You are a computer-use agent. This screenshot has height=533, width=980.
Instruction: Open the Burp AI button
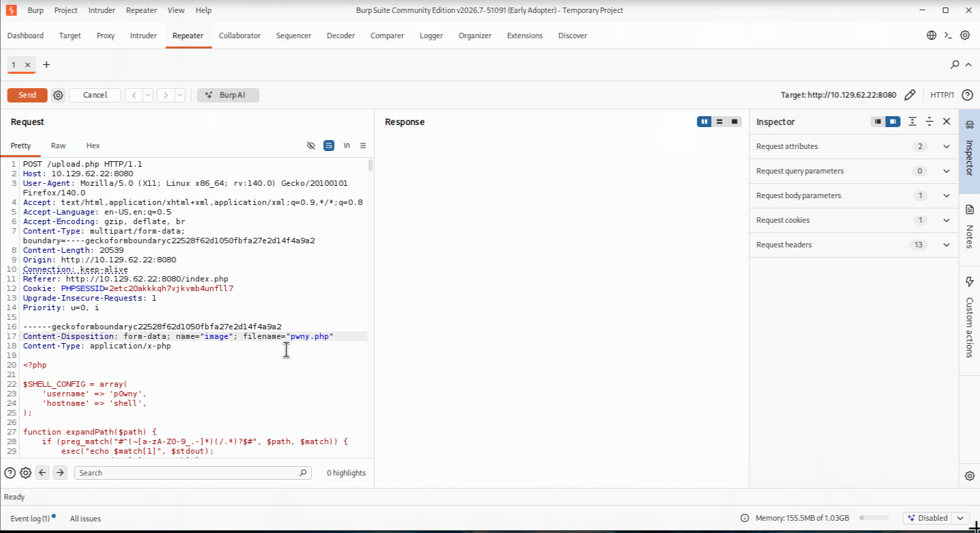click(x=228, y=95)
